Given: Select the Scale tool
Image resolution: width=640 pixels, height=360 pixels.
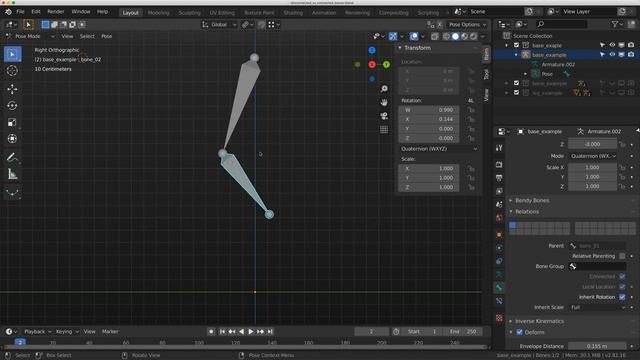Looking at the screenshot, I should tap(12, 122).
